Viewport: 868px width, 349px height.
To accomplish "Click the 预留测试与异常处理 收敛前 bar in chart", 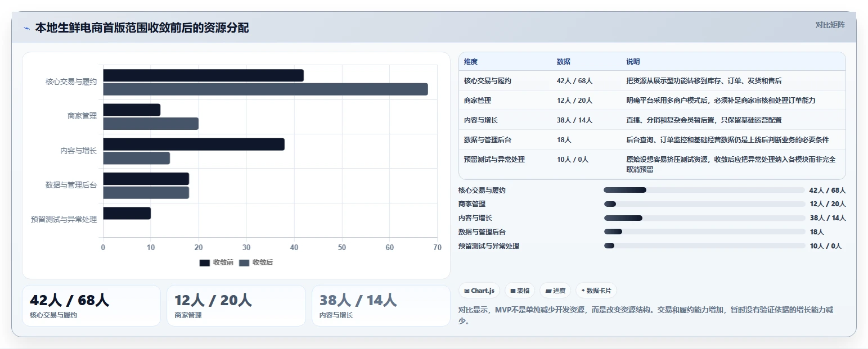I will [x=127, y=213].
